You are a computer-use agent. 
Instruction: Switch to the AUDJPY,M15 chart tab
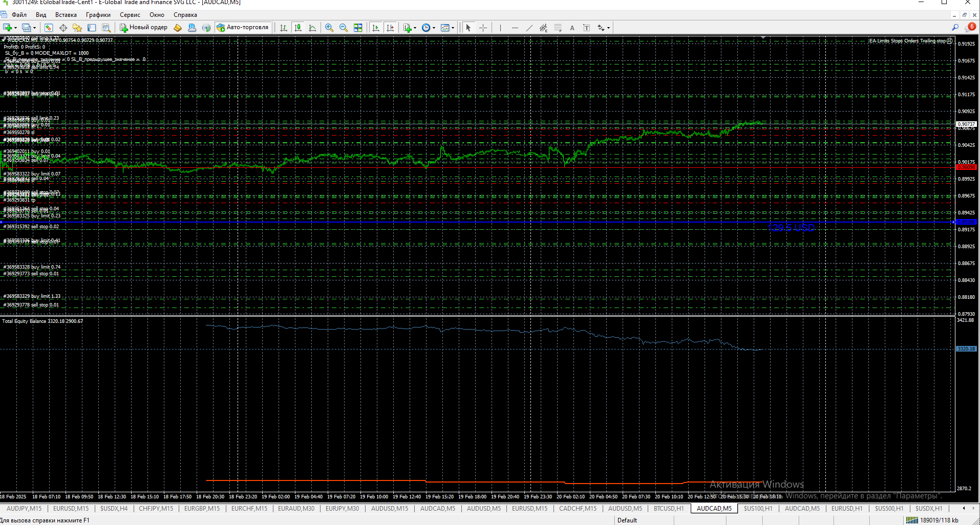tap(24, 509)
